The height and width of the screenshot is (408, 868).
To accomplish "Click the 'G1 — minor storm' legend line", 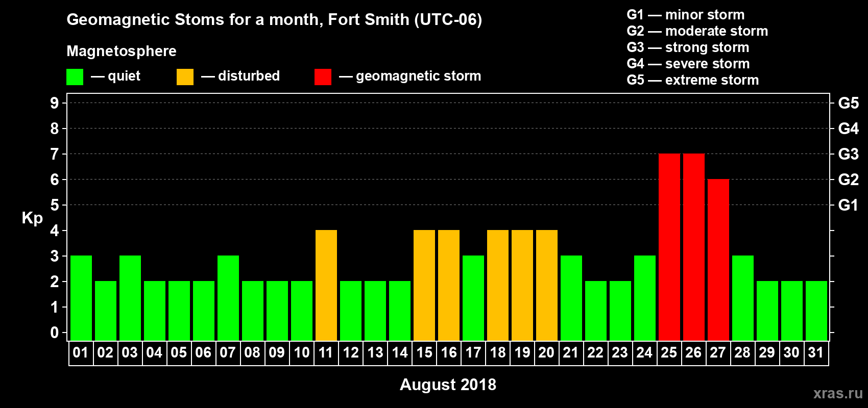I will [x=686, y=15].
